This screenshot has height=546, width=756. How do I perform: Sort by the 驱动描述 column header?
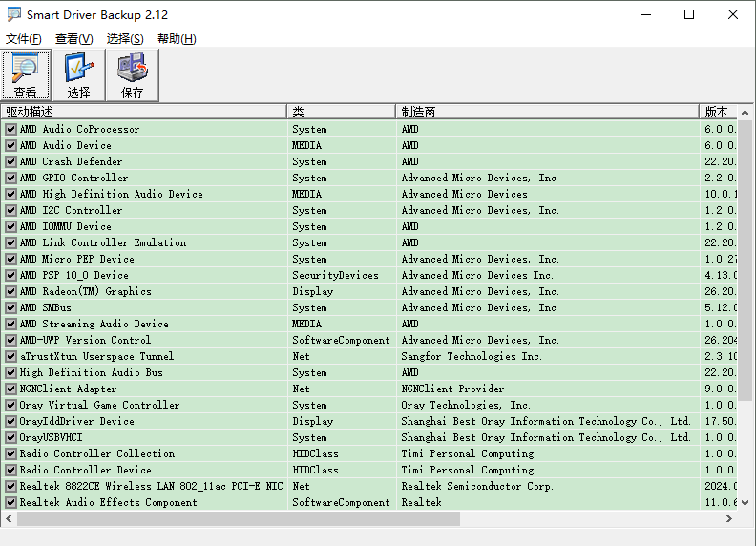(144, 112)
